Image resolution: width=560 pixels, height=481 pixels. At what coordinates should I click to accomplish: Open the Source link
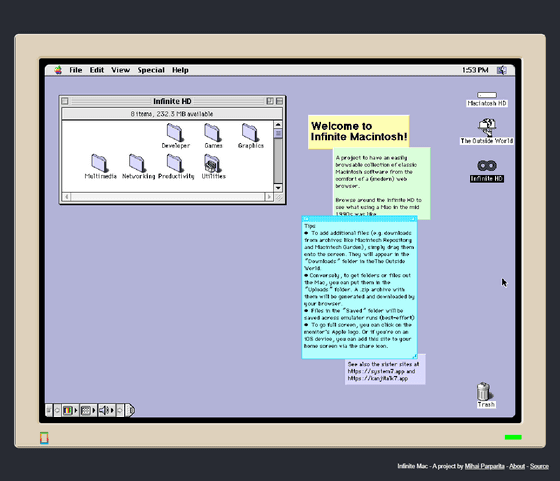tap(539, 466)
